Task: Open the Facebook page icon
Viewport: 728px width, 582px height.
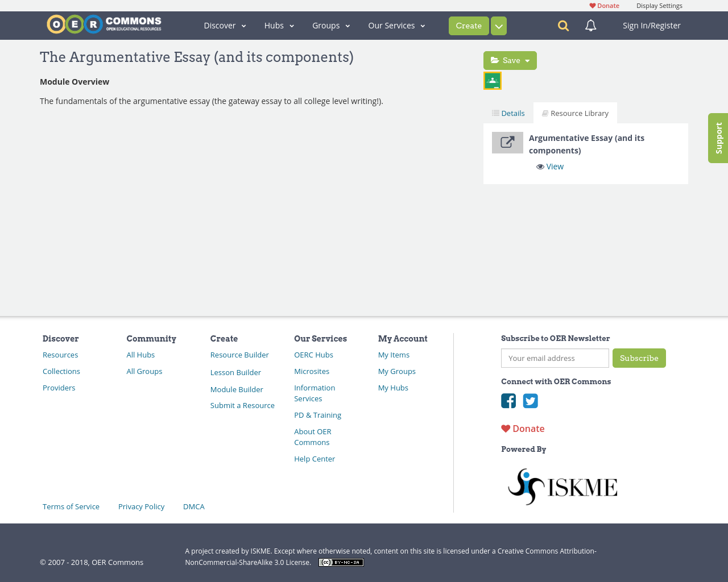Action: point(508,401)
